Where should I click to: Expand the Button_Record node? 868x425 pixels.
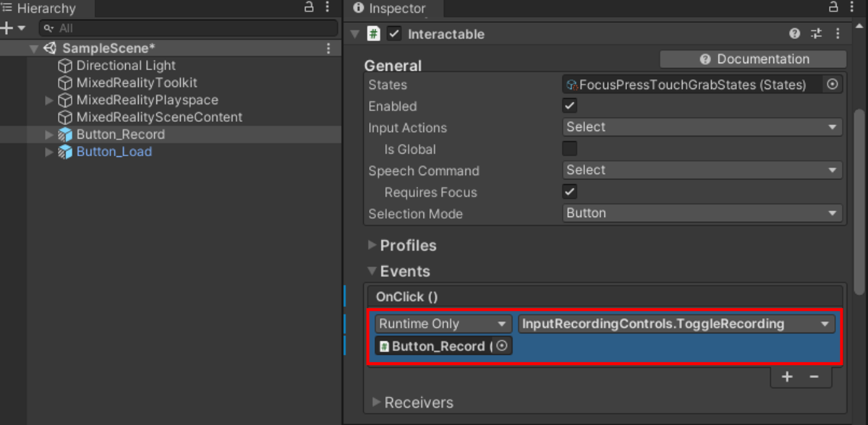point(49,134)
